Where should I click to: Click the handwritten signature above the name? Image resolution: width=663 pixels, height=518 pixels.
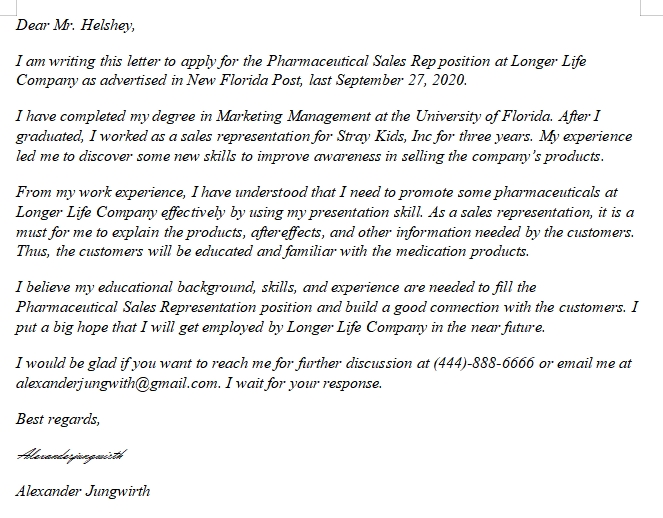(x=71, y=455)
